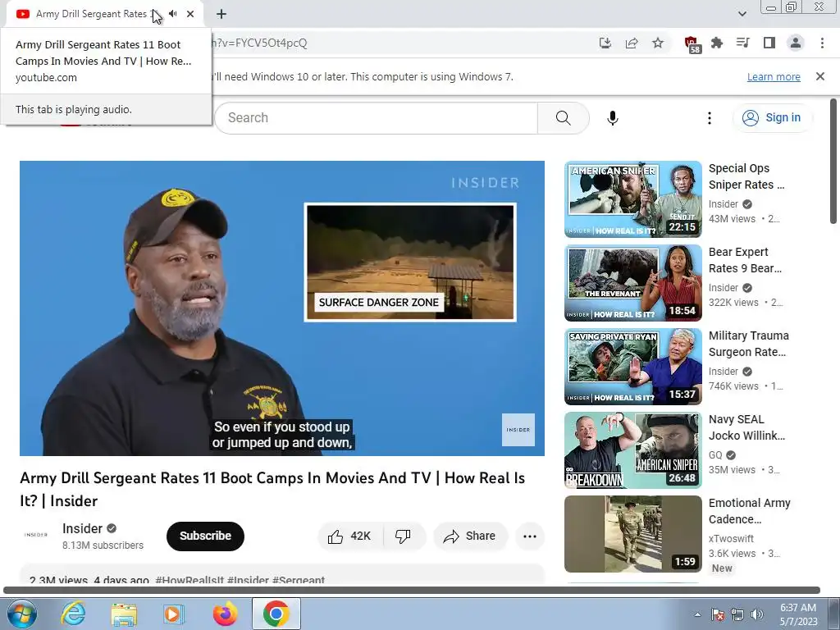Open the Chrome profile avatar

coord(796,43)
